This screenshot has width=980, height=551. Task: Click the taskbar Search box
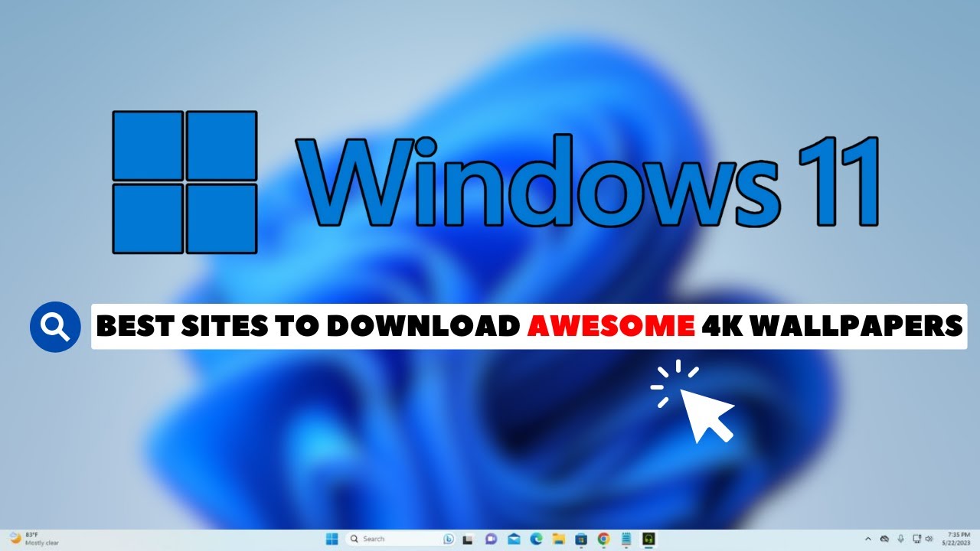400,539
